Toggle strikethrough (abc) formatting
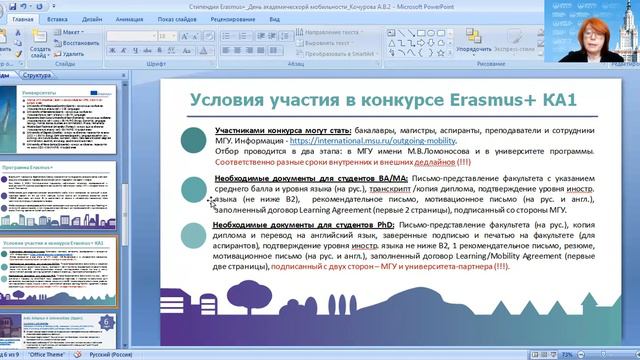Image resolution: width=640 pixels, height=360 pixels. pyautogui.click(x=147, y=51)
